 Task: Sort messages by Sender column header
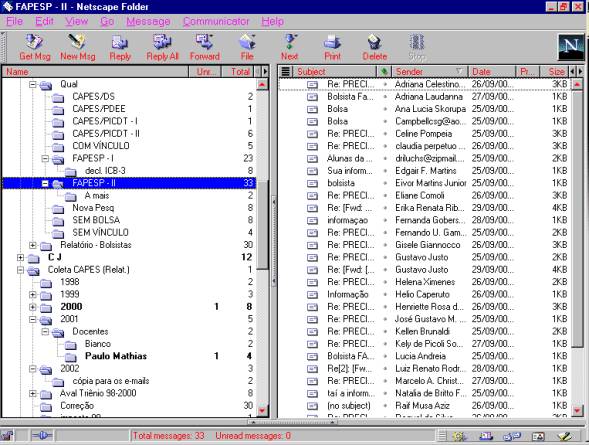pos(430,71)
